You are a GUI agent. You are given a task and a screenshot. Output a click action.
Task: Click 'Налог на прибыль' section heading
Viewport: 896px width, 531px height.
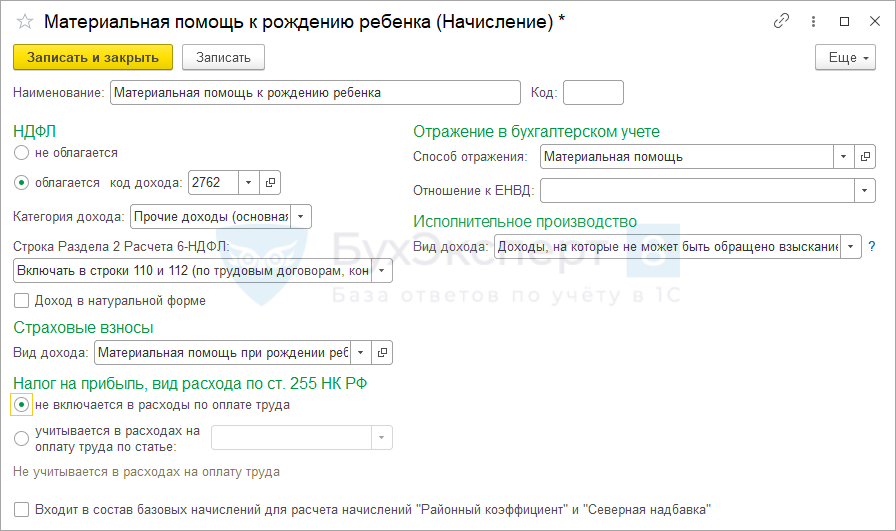click(190, 383)
